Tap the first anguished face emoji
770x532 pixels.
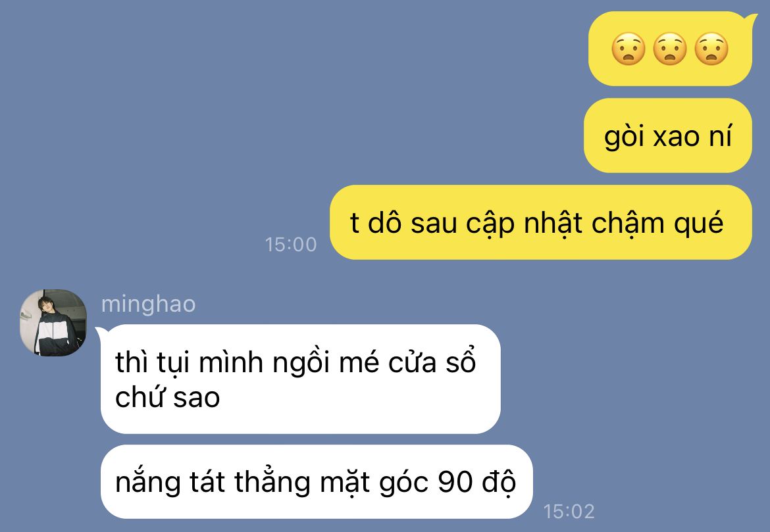click(628, 49)
